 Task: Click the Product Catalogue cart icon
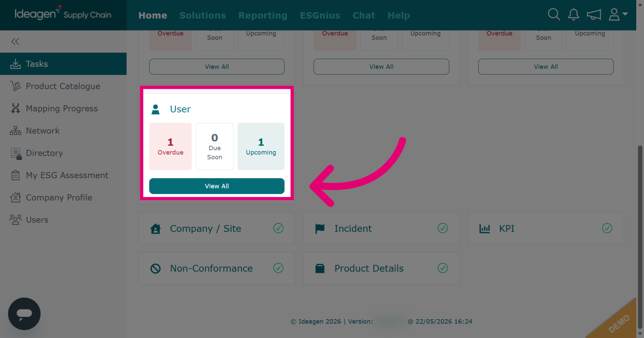coord(15,86)
